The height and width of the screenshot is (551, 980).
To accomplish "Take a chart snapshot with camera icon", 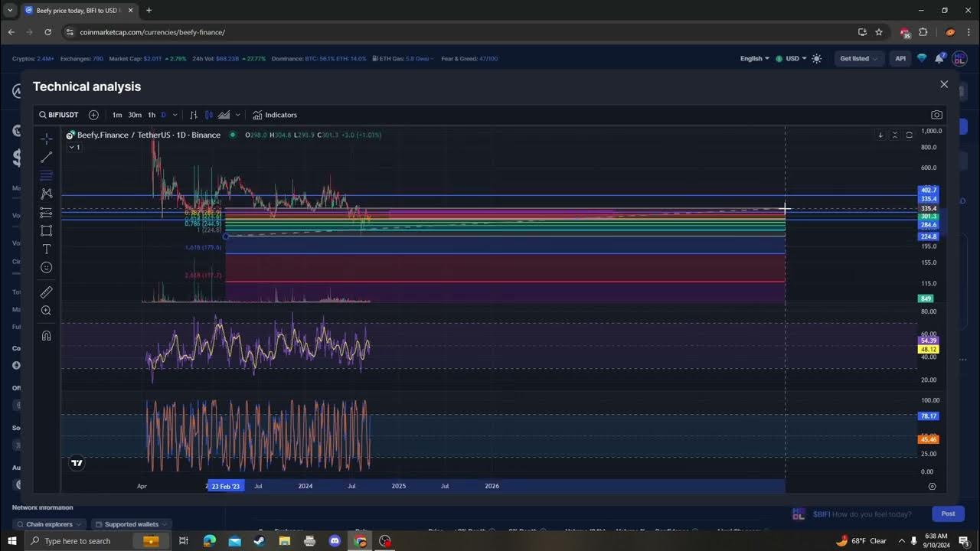I will (x=936, y=115).
